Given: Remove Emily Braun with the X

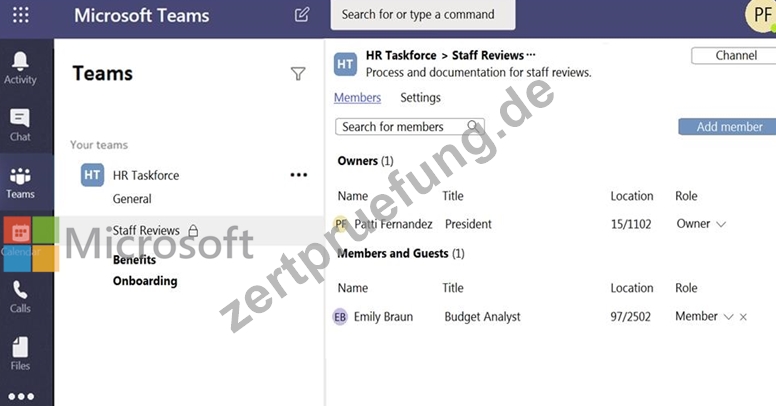Looking at the screenshot, I should (x=743, y=317).
